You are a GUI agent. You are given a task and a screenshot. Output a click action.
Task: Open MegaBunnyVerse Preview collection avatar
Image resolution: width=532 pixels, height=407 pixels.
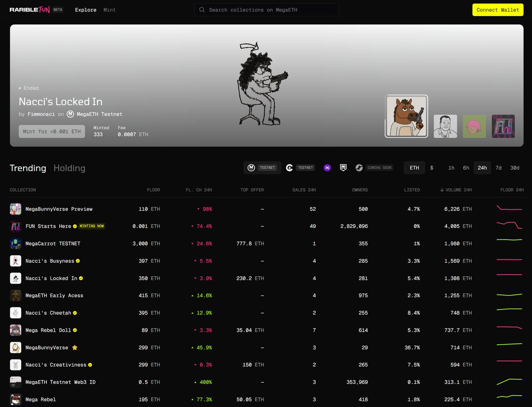pyautogui.click(x=16, y=209)
